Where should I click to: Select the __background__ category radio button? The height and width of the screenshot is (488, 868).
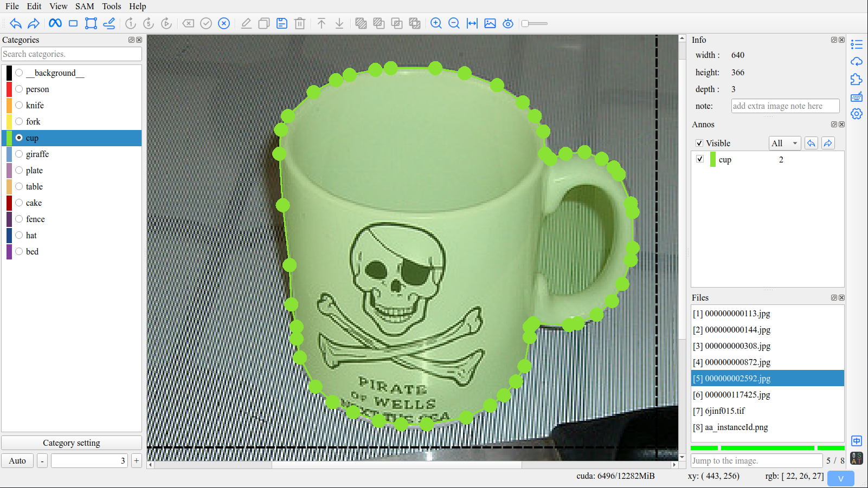[19, 73]
